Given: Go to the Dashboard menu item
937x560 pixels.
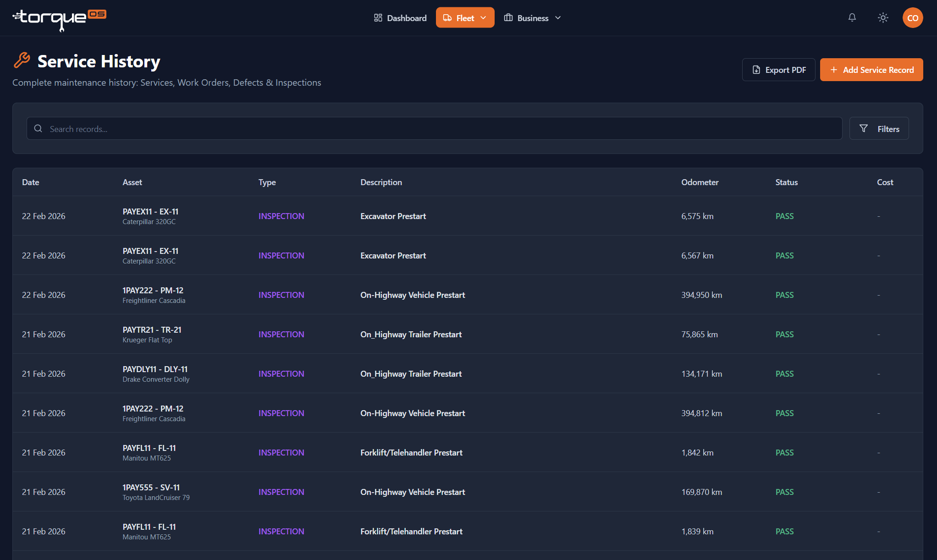Looking at the screenshot, I should (x=400, y=18).
